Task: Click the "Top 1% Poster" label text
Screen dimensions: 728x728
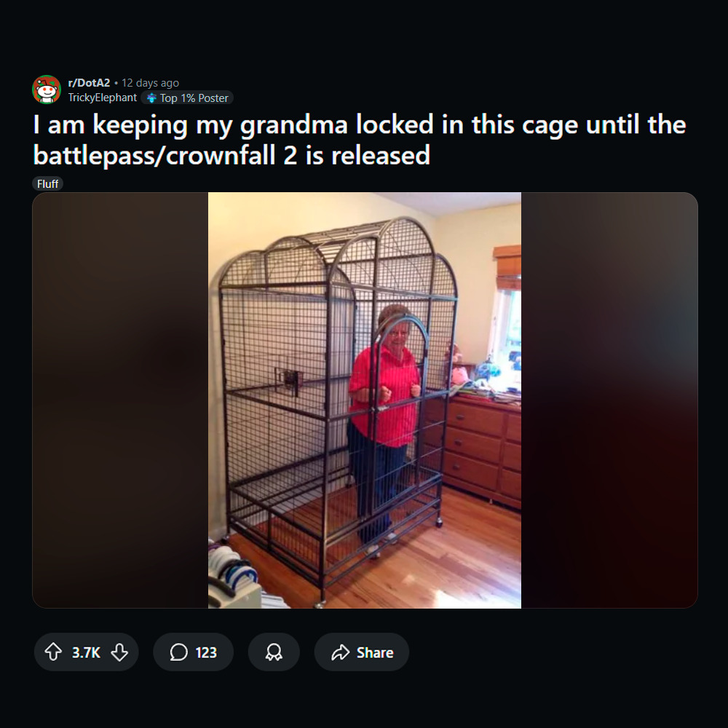Action: (x=194, y=98)
